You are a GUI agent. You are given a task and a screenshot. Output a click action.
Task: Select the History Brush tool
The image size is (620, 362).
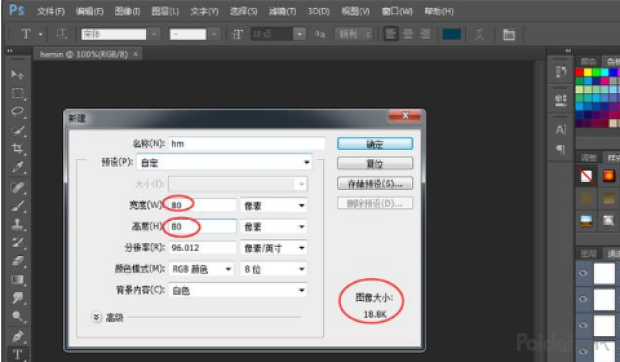coord(17,243)
